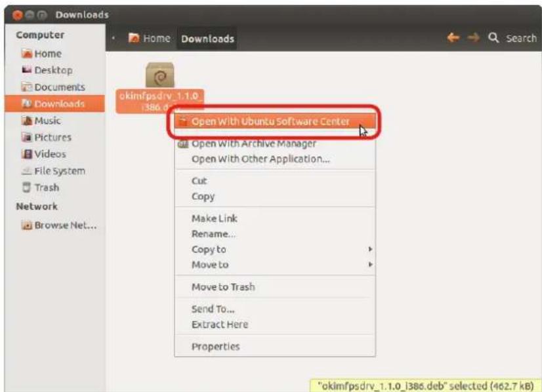
Task: Open File System in the sidebar
Action: point(54,170)
